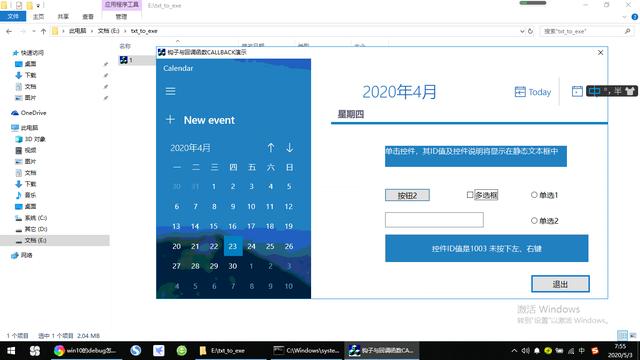Click the Today link in Calendar
Screen dimensions: 640x360
540,92
